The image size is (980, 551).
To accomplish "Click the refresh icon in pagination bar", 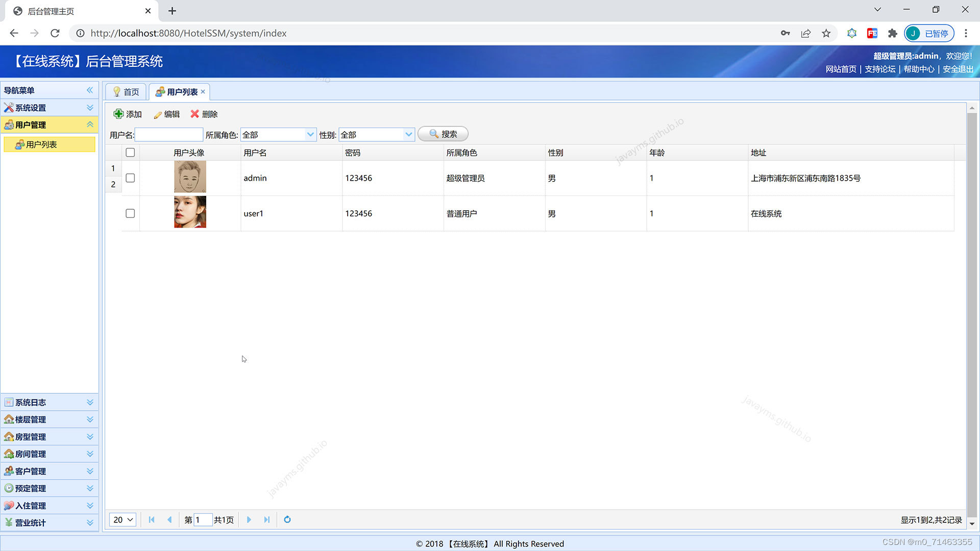I will pyautogui.click(x=287, y=519).
